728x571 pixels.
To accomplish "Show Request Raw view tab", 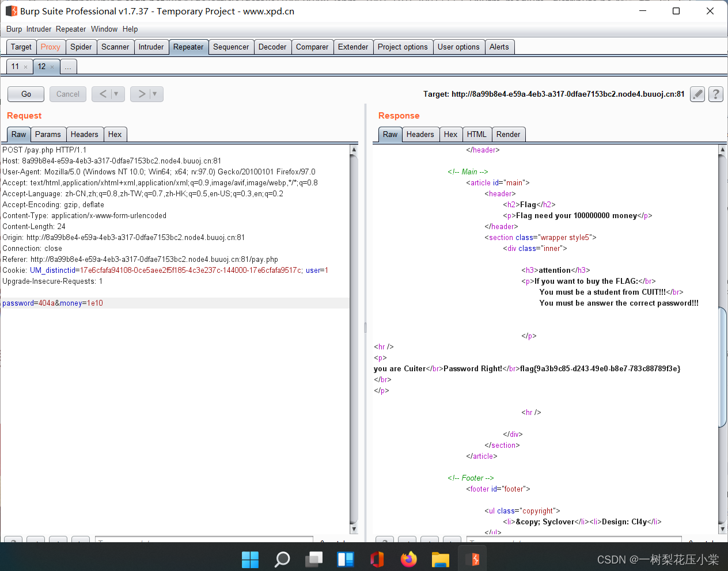I will tap(19, 135).
